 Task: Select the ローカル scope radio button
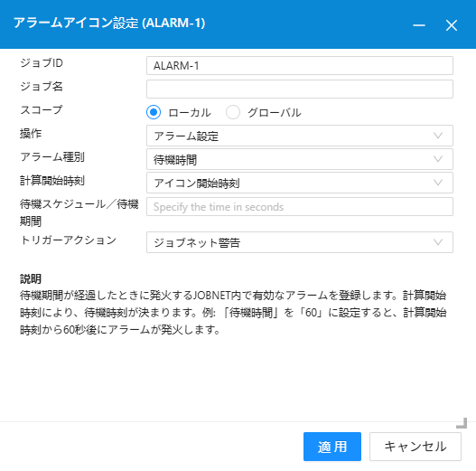pyautogui.click(x=154, y=112)
